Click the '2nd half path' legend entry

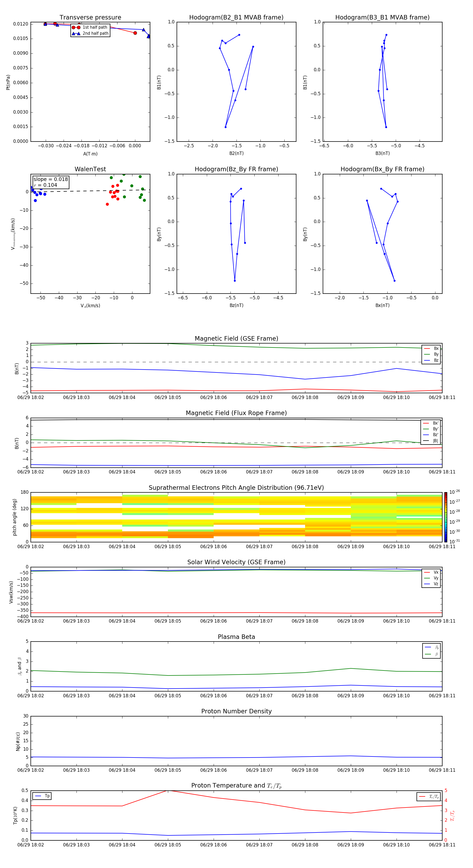(90, 33)
